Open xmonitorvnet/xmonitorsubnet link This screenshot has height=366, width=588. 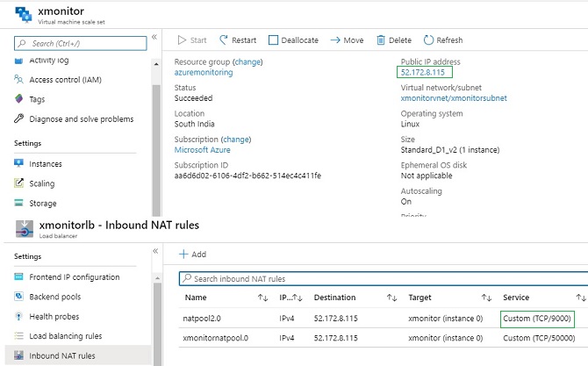pos(454,98)
